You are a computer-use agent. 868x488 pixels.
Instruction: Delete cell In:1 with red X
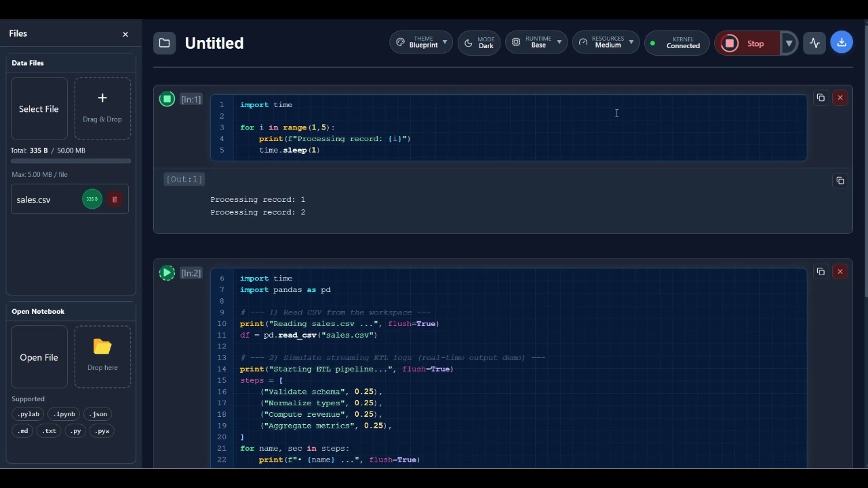(x=840, y=98)
